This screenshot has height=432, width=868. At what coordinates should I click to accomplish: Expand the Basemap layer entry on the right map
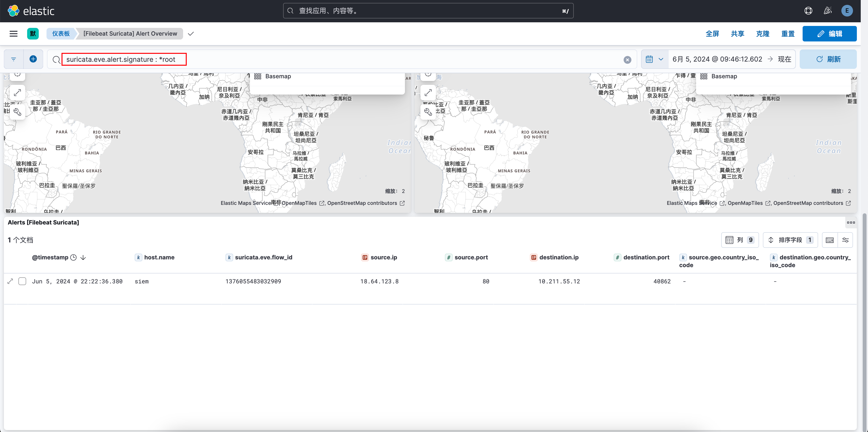[724, 76]
